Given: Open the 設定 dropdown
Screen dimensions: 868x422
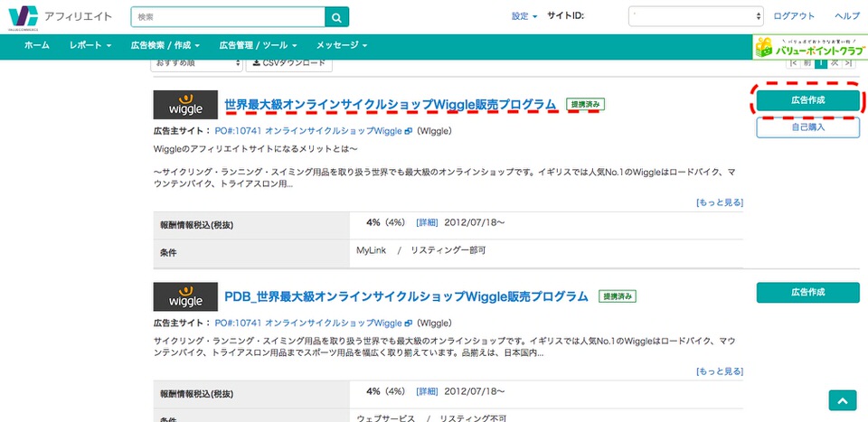Looking at the screenshot, I should click(x=524, y=16).
